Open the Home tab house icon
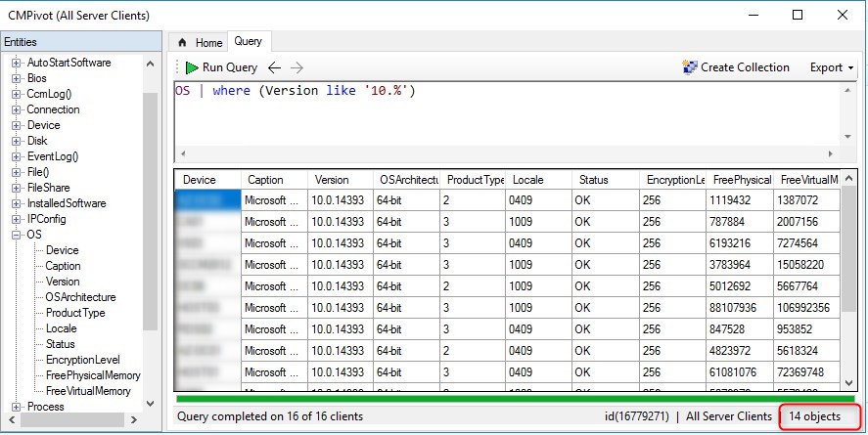The height and width of the screenshot is (435, 868). (183, 43)
